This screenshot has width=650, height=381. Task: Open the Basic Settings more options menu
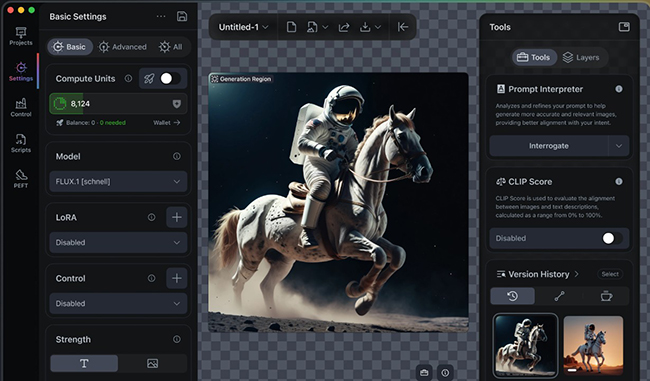pyautogui.click(x=161, y=16)
